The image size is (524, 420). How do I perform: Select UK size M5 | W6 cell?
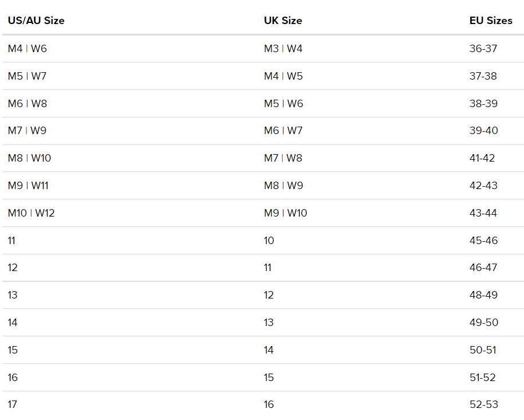coord(283,104)
